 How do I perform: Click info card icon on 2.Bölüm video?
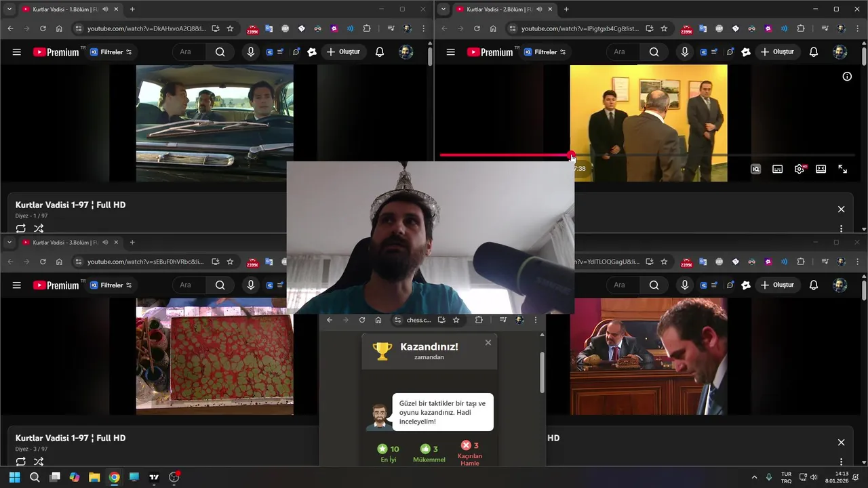pyautogui.click(x=847, y=77)
